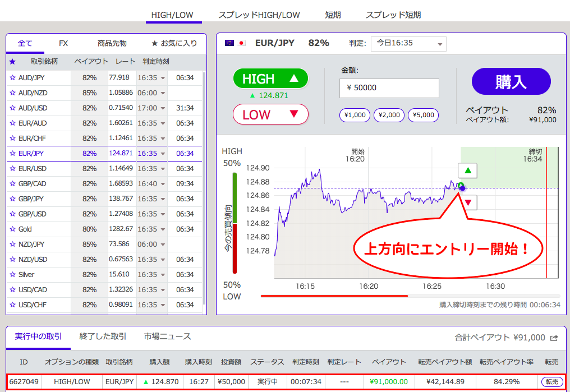
Task: Click the 転売 button for trade 6627049
Action: [552, 382]
